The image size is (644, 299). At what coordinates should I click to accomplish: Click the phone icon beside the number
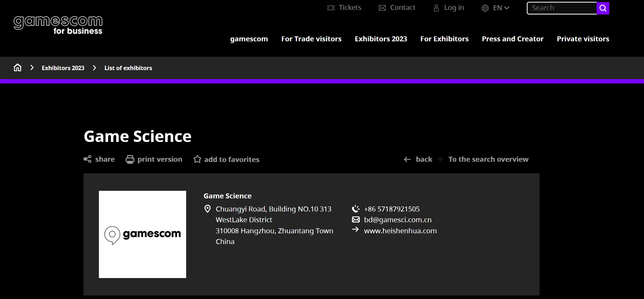pos(356,209)
